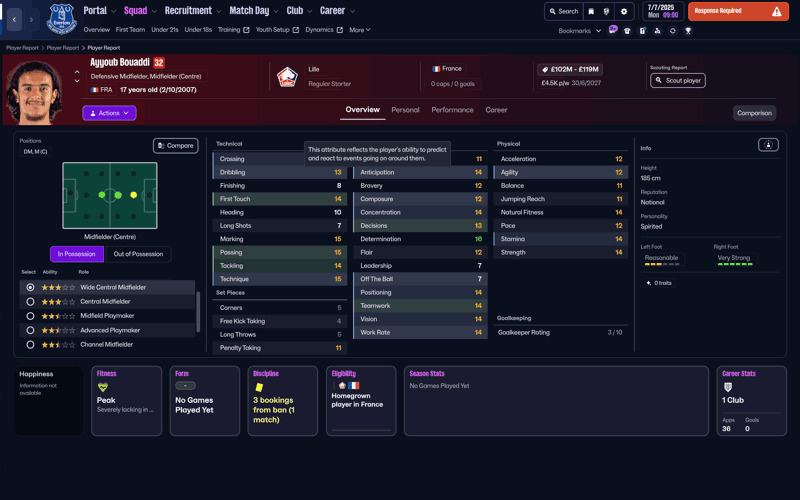Switch to the Performance tab
The width and height of the screenshot is (800, 500).
point(452,110)
